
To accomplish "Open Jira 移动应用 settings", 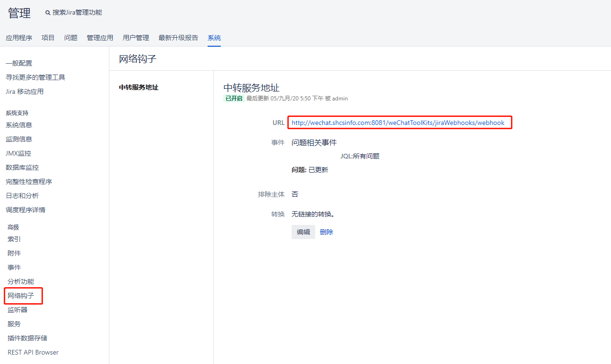I will 25,91.
